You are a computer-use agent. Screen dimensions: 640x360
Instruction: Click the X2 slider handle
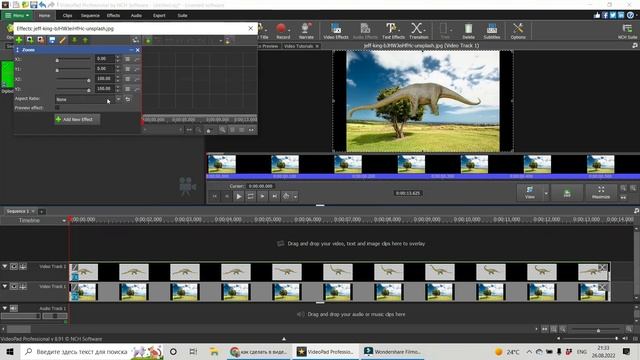pos(89,80)
